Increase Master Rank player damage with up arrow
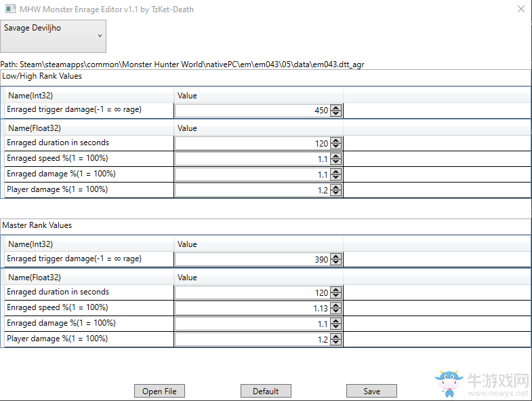The width and height of the screenshot is (532, 401). tap(336, 337)
